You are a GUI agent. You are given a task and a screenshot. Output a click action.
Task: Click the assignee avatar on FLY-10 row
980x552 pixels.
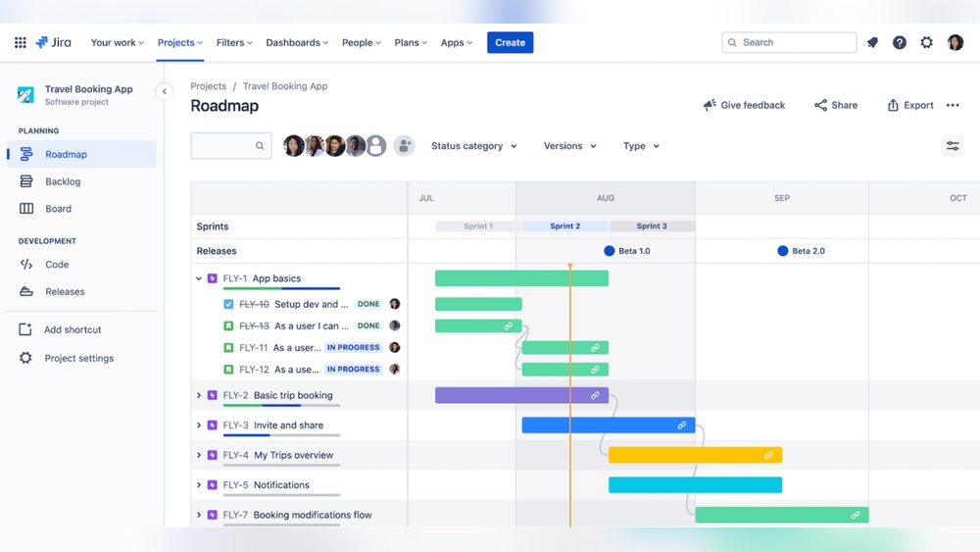coord(394,304)
